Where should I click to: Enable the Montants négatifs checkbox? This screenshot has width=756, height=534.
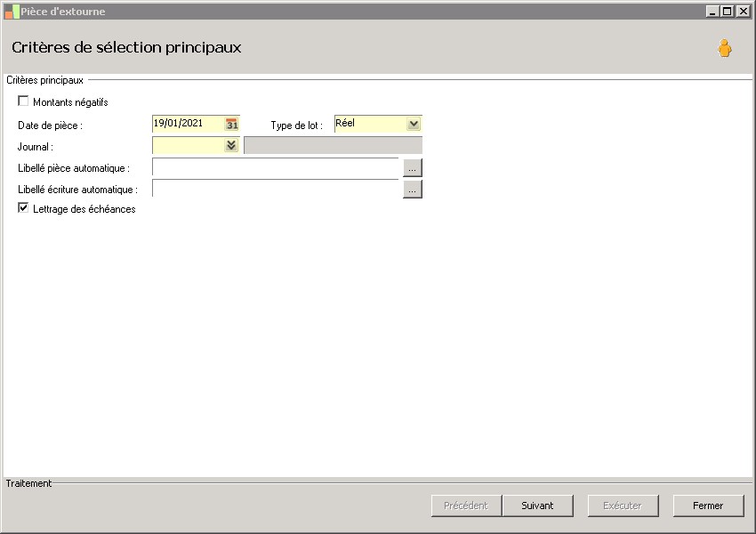click(23, 101)
